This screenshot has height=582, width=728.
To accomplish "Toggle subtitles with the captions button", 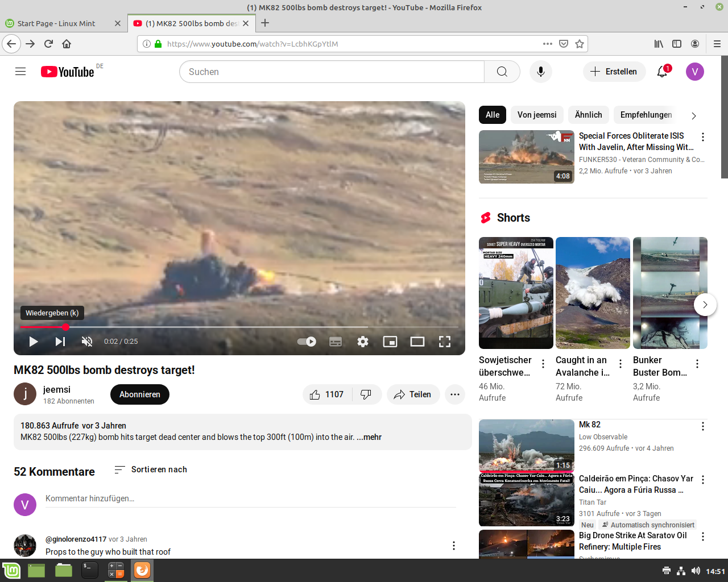I will click(336, 342).
